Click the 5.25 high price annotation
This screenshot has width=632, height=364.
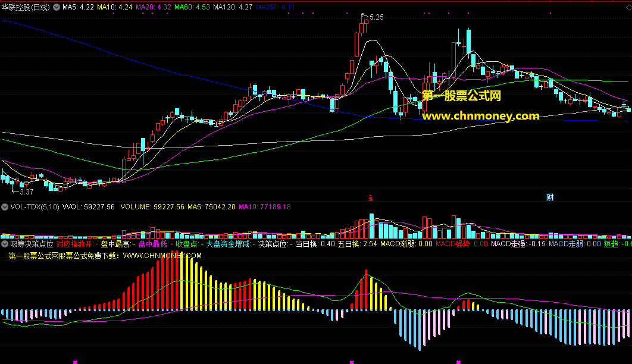[377, 17]
